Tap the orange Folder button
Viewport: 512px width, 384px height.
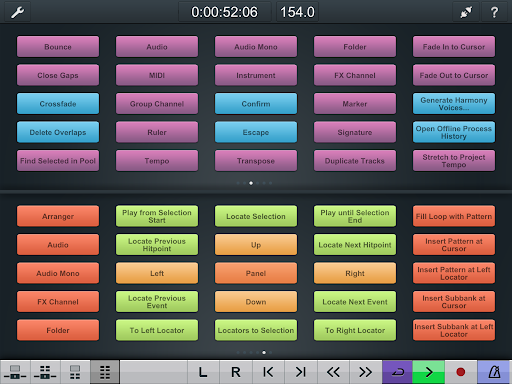58,330
